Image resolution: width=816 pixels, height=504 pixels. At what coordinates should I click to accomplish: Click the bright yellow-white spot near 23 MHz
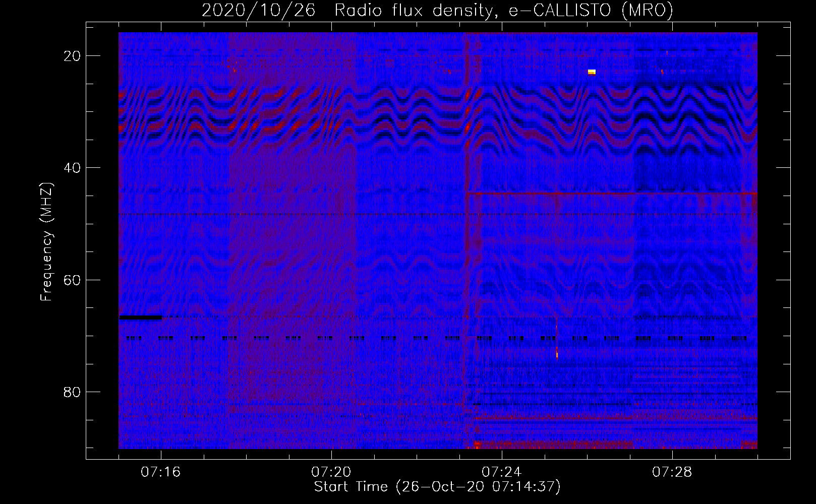coord(592,72)
